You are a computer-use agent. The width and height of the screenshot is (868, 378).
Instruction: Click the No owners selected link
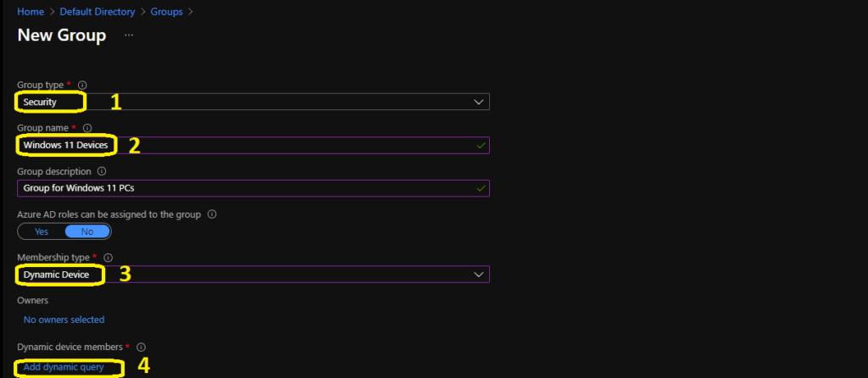(x=64, y=320)
